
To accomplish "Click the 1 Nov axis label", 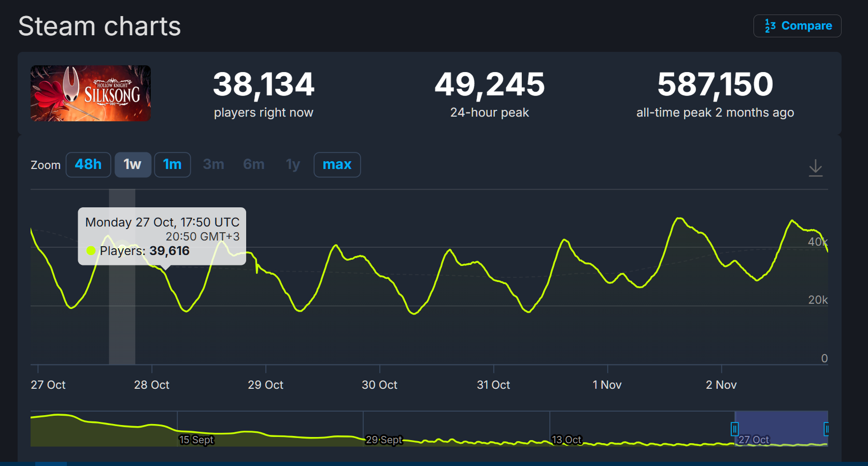I will point(607,385).
